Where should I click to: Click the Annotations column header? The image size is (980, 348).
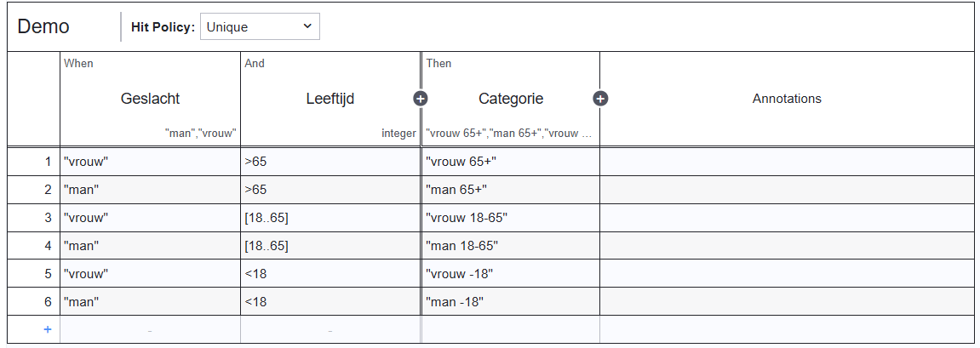(x=787, y=99)
